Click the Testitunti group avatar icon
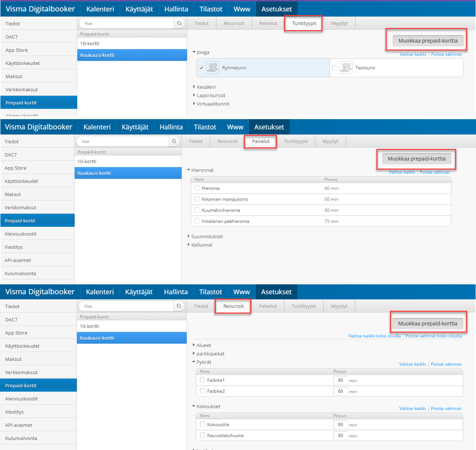 (x=346, y=67)
